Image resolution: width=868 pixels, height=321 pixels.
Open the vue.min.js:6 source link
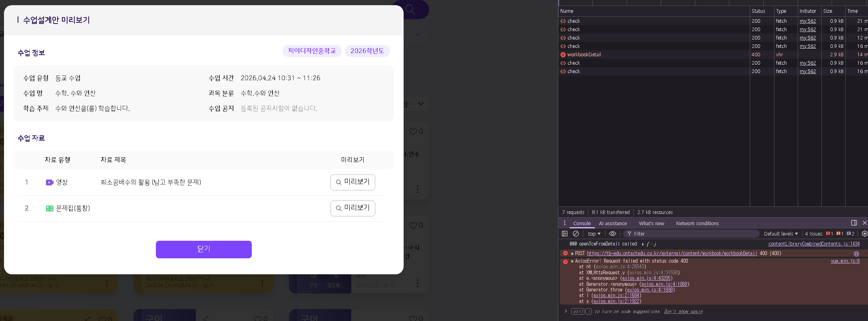(845, 261)
